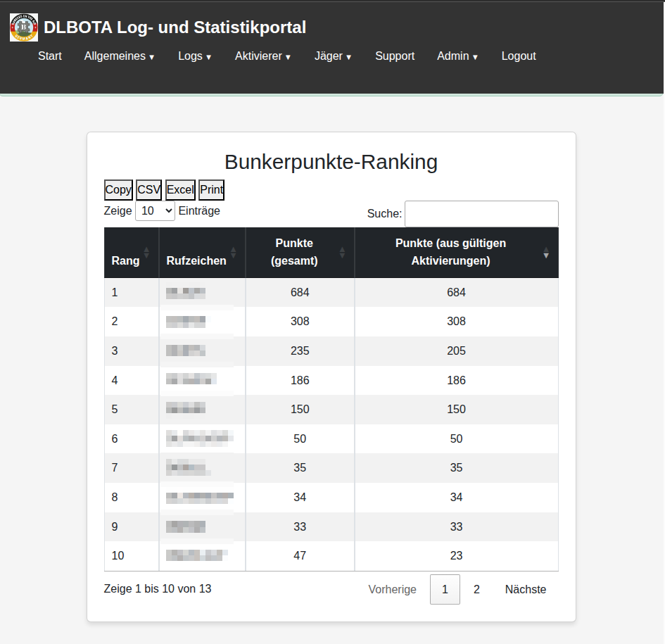The image size is (665, 644).
Task: Change the entries-per-page selector
Action: pyautogui.click(x=155, y=210)
